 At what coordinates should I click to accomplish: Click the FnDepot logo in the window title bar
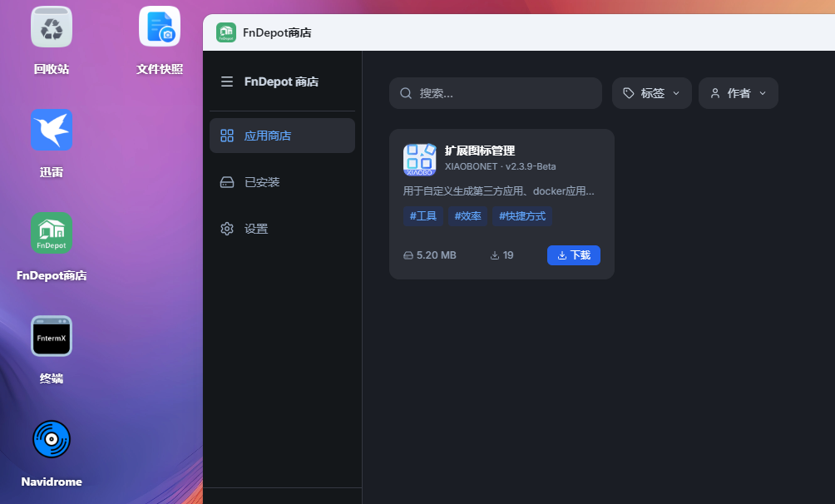(226, 32)
